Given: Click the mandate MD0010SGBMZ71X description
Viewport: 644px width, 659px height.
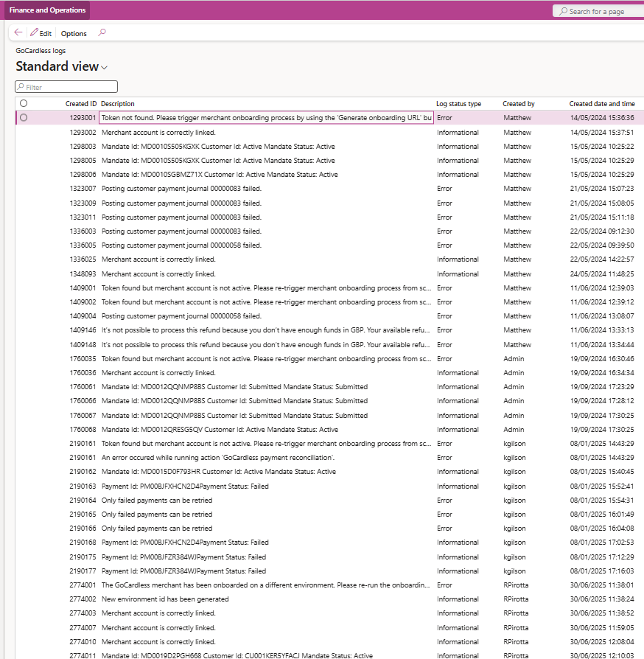Looking at the screenshot, I should point(220,175).
